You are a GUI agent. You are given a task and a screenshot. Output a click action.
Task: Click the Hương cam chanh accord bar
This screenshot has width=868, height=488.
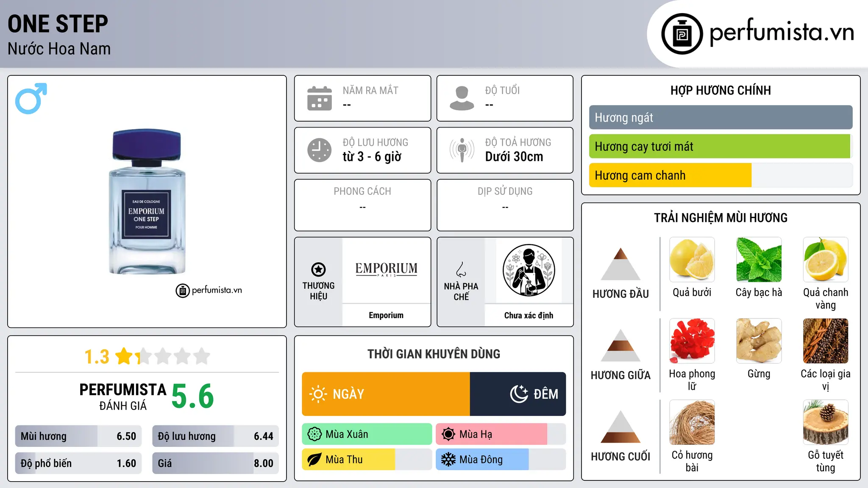[x=721, y=175]
